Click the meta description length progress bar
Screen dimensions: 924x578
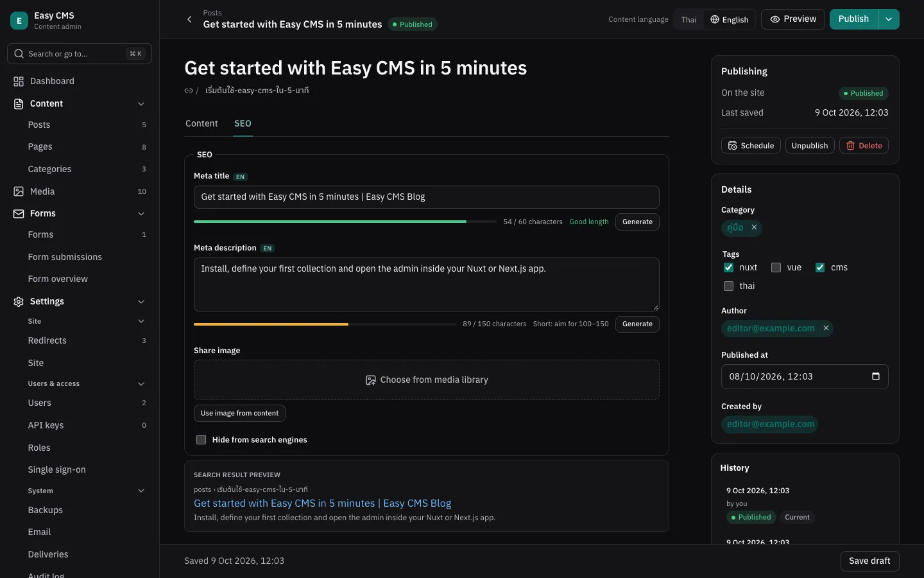pos(325,324)
